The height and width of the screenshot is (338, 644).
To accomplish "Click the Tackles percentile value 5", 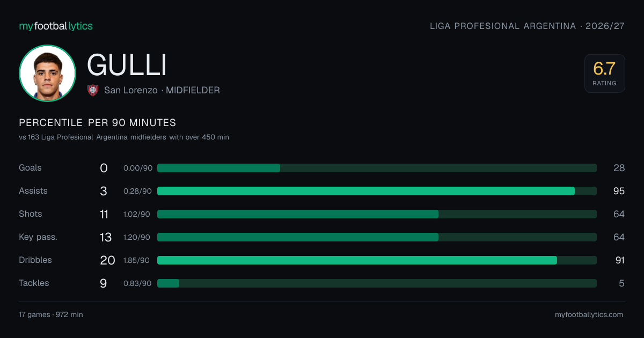I will (x=621, y=283).
